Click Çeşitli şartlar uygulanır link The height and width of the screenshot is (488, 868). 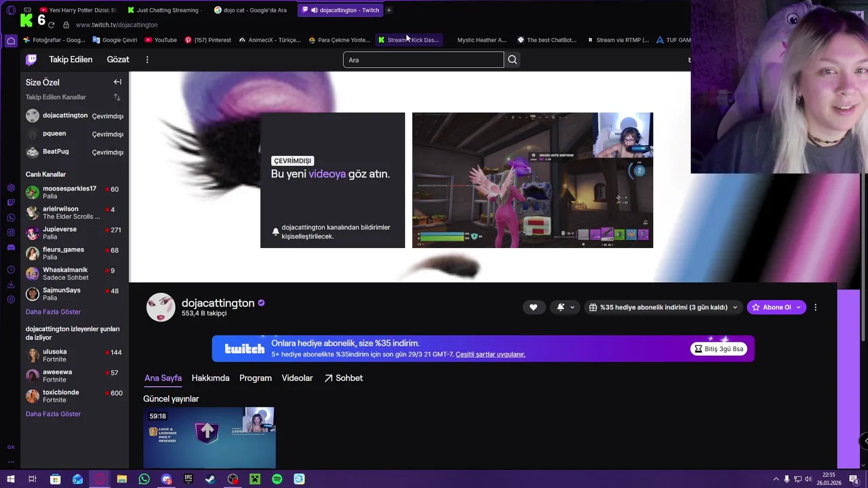[490, 354]
